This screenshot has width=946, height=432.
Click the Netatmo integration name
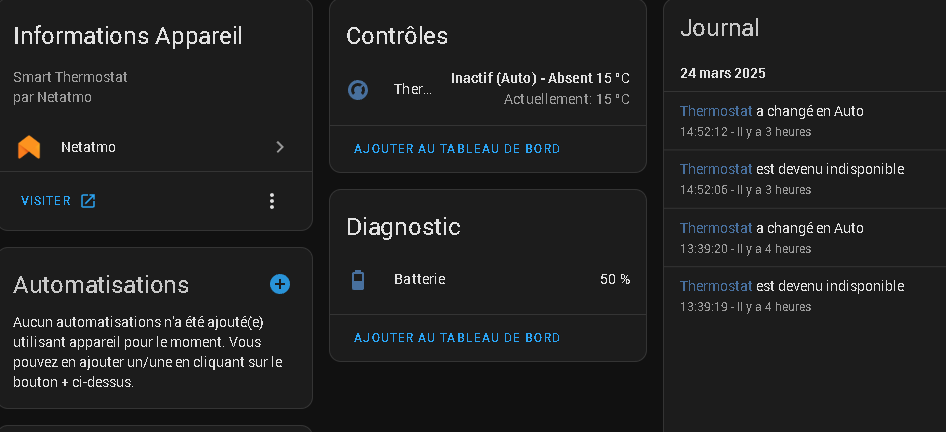[88, 147]
